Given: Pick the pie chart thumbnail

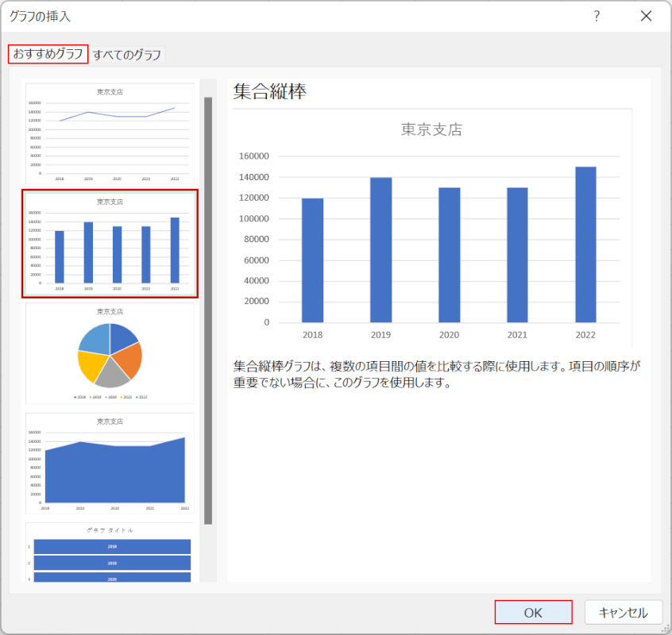Looking at the screenshot, I should pos(110,353).
